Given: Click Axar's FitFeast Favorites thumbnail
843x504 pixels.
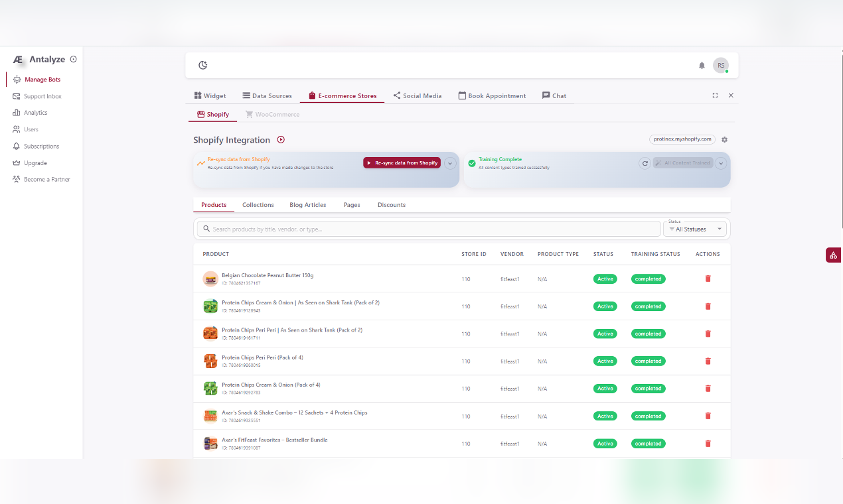Looking at the screenshot, I should point(210,443).
